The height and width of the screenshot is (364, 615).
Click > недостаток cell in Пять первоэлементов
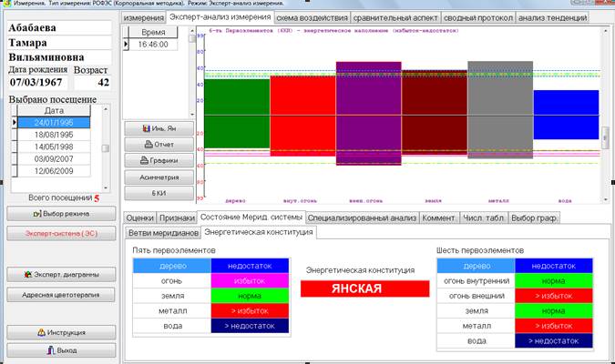click(x=250, y=326)
